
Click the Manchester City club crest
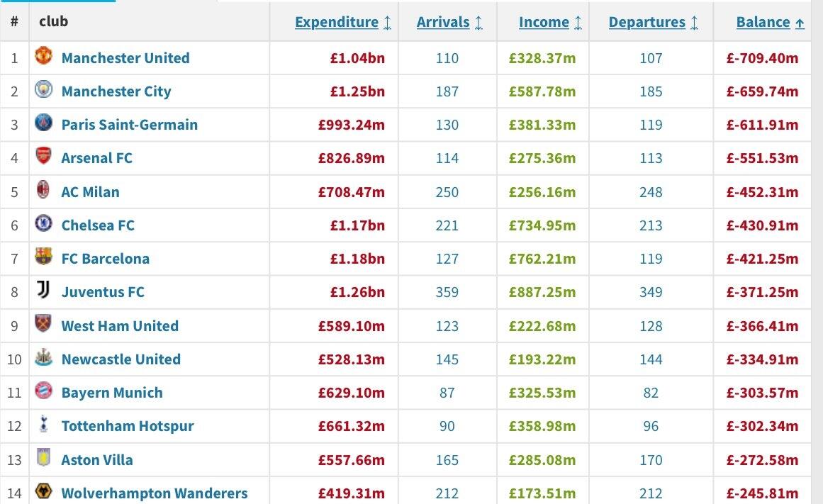click(x=43, y=90)
